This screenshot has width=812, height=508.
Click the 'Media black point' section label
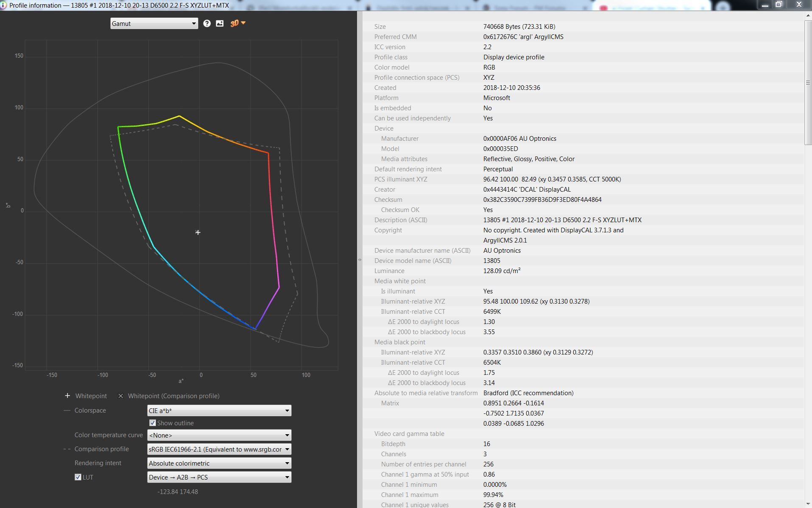coord(399,342)
